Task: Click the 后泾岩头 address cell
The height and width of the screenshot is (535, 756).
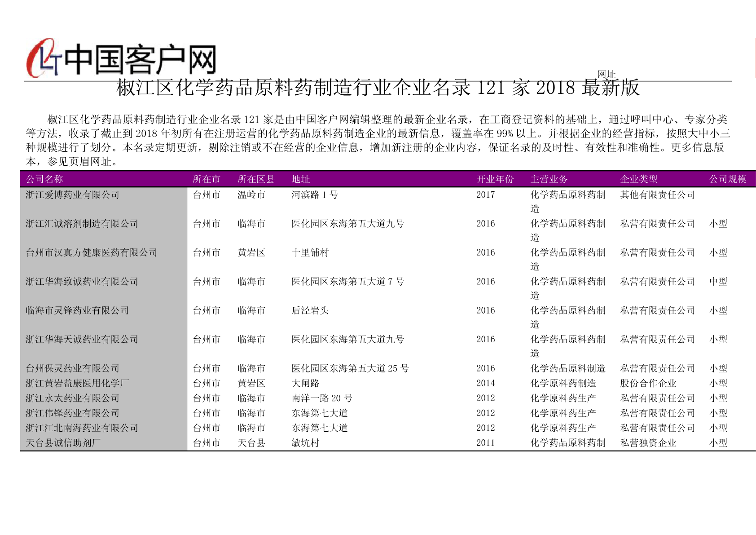Action: pyautogui.click(x=310, y=310)
